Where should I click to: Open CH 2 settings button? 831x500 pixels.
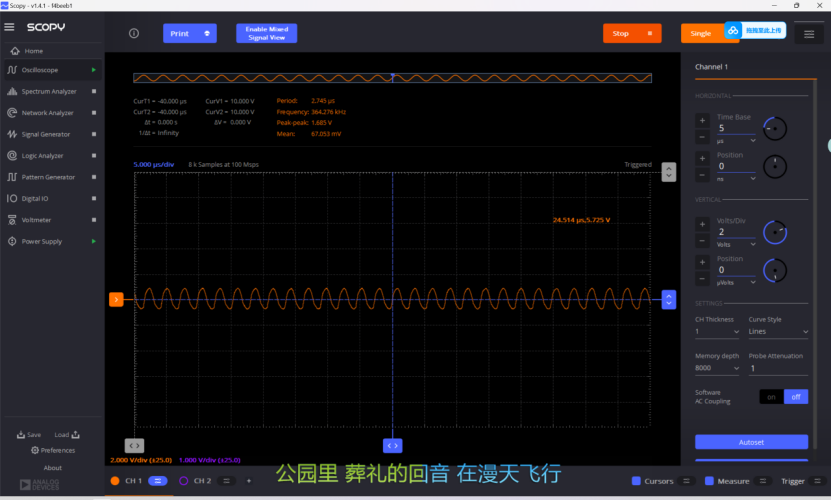coord(226,481)
